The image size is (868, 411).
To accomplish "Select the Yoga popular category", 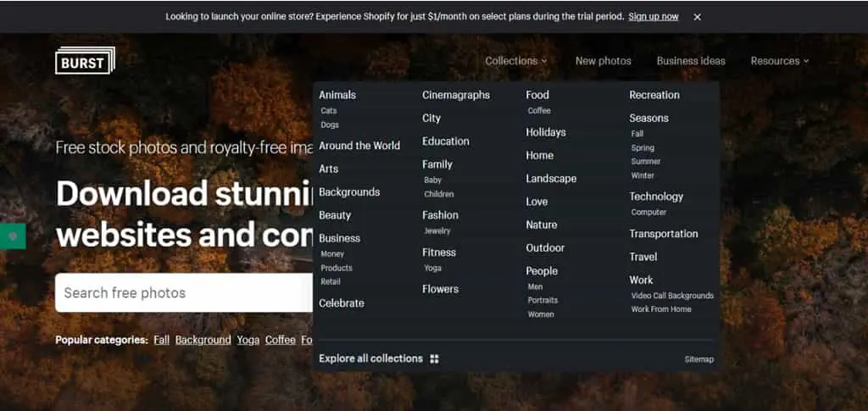I will coord(248,340).
